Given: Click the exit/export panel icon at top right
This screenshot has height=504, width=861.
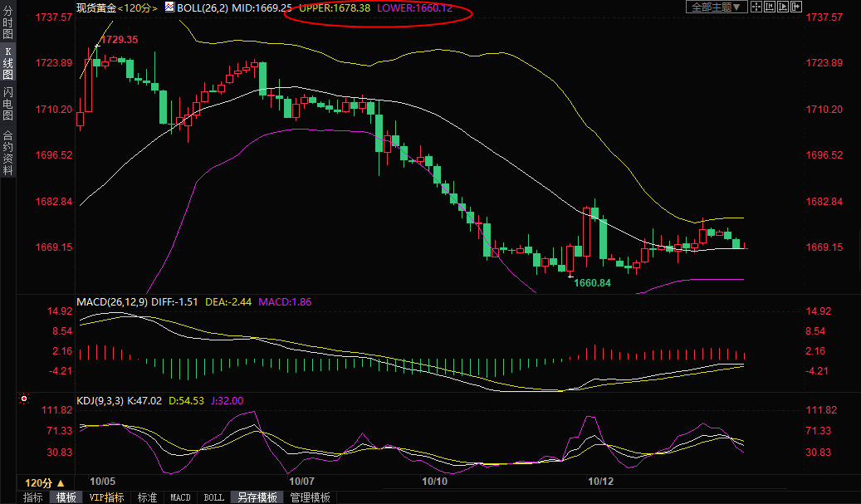Looking at the screenshot, I should [796, 7].
